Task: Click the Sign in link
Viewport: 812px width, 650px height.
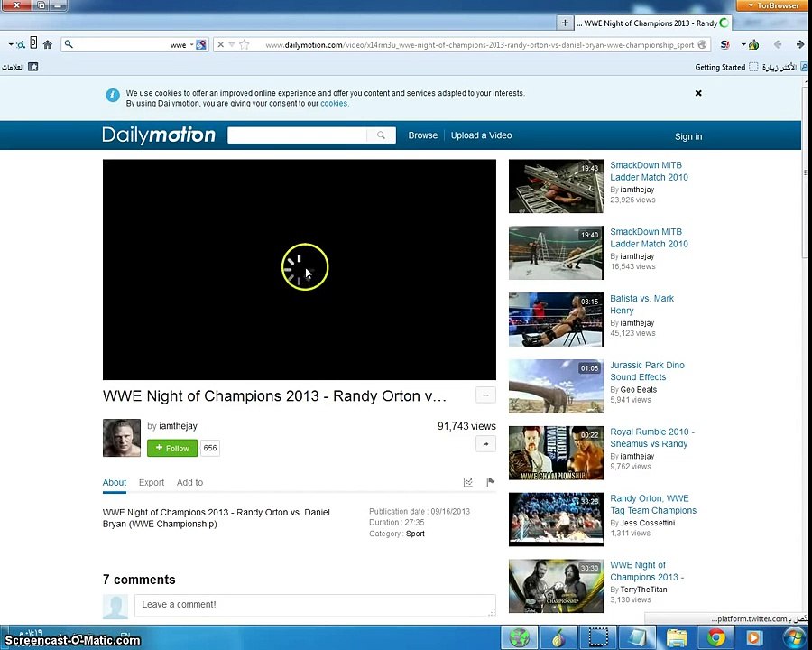Action: click(x=687, y=136)
